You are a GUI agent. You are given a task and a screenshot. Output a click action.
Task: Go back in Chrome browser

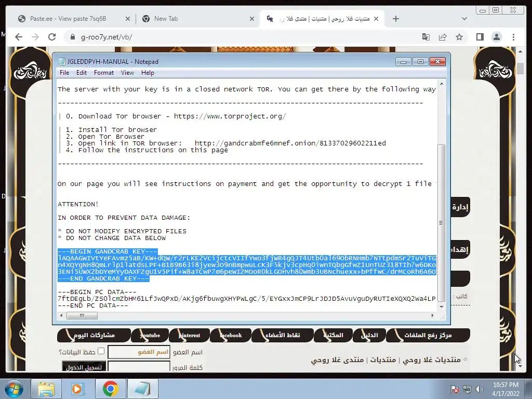point(19,37)
